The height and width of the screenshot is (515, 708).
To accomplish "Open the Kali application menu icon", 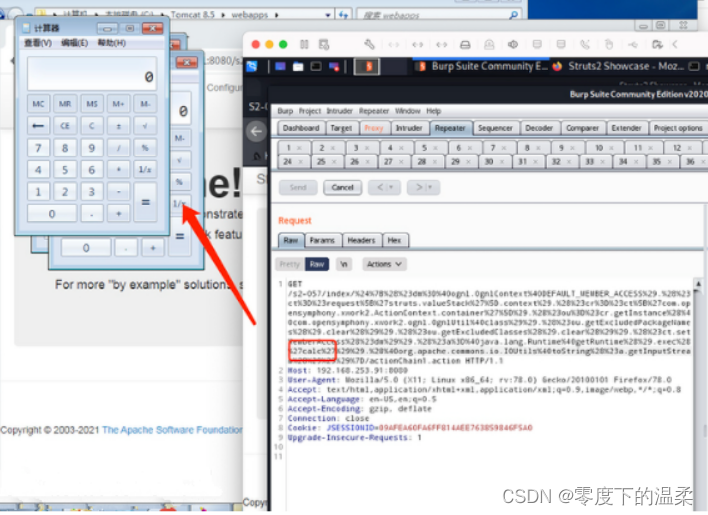I will click(252, 66).
